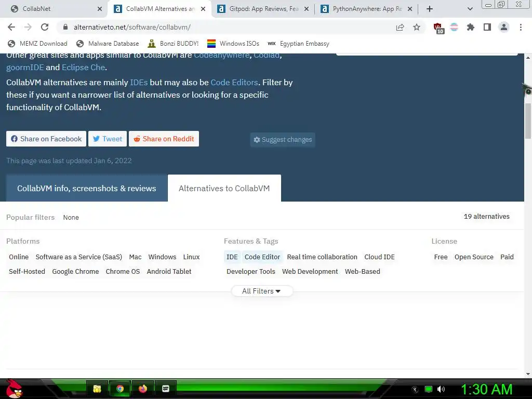532x399 pixels.
Task: Toggle the Mac platform filter
Action: coord(135,257)
